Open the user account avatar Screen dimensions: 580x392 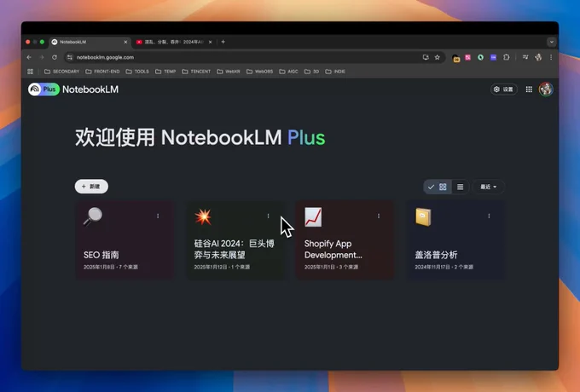point(546,89)
